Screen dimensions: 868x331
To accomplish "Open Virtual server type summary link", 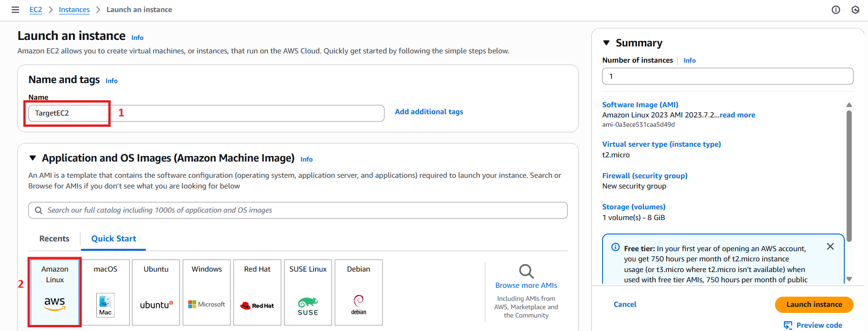I will pos(662,144).
